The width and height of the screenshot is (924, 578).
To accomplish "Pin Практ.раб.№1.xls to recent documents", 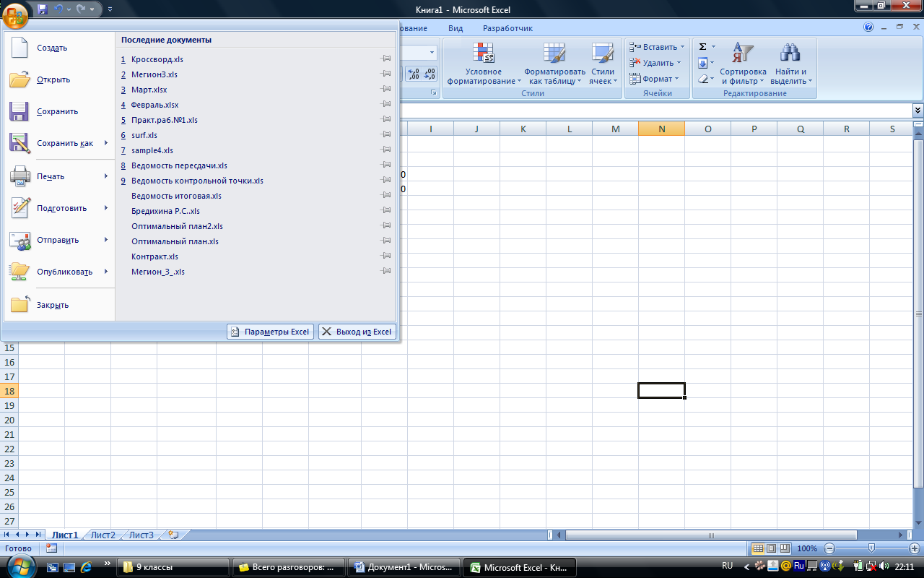I will click(x=386, y=120).
